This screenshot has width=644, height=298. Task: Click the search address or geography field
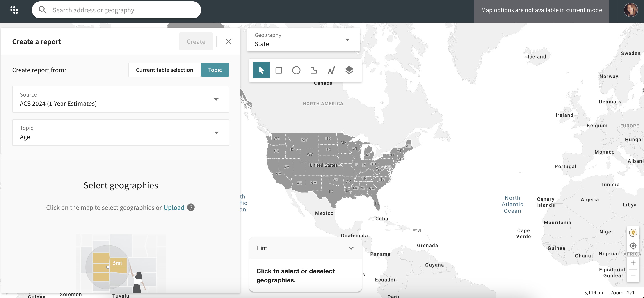pyautogui.click(x=116, y=10)
